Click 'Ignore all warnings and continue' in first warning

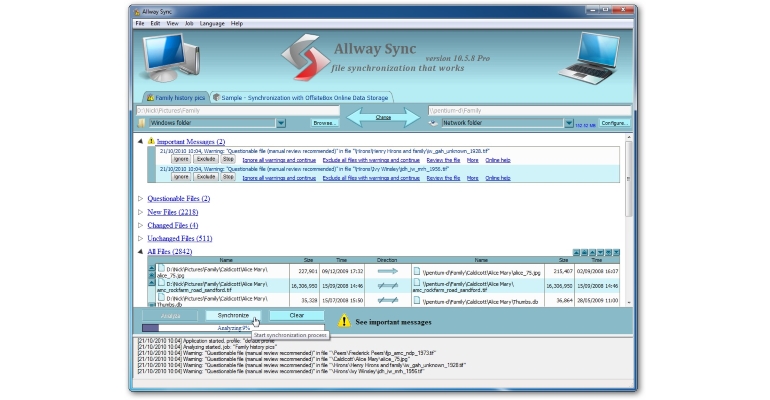(x=279, y=160)
